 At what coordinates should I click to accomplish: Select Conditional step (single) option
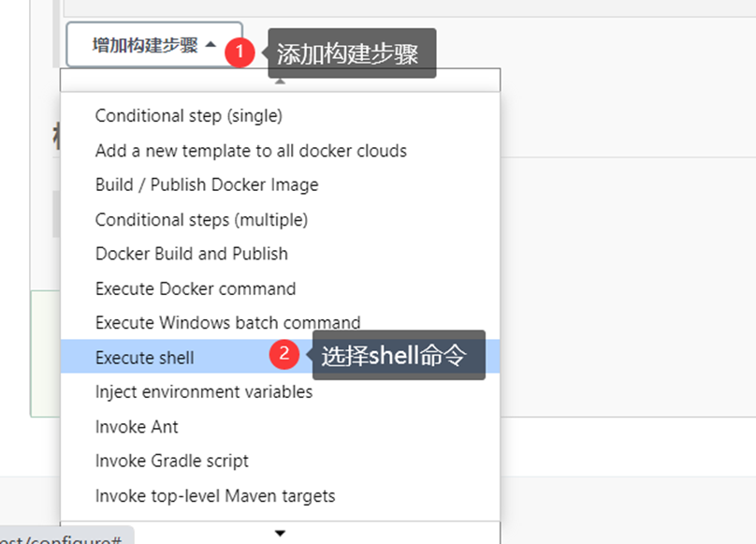(188, 116)
